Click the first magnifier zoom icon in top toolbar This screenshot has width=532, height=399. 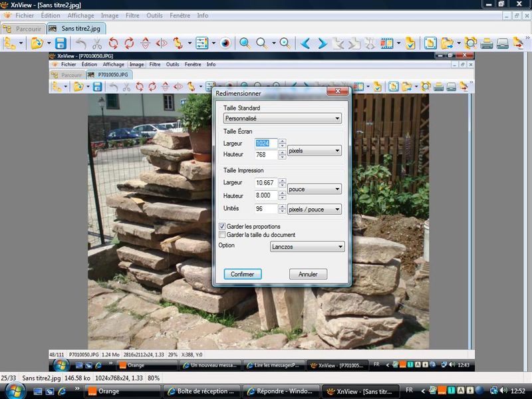click(x=245, y=44)
